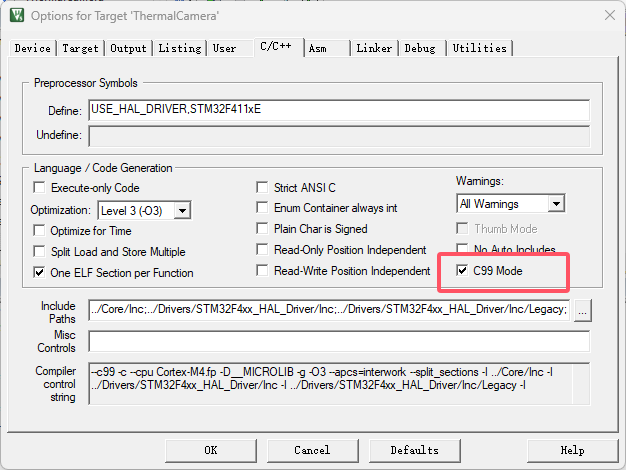Switch to the Target tab
Viewport: 626px width, 470px height.
point(80,48)
